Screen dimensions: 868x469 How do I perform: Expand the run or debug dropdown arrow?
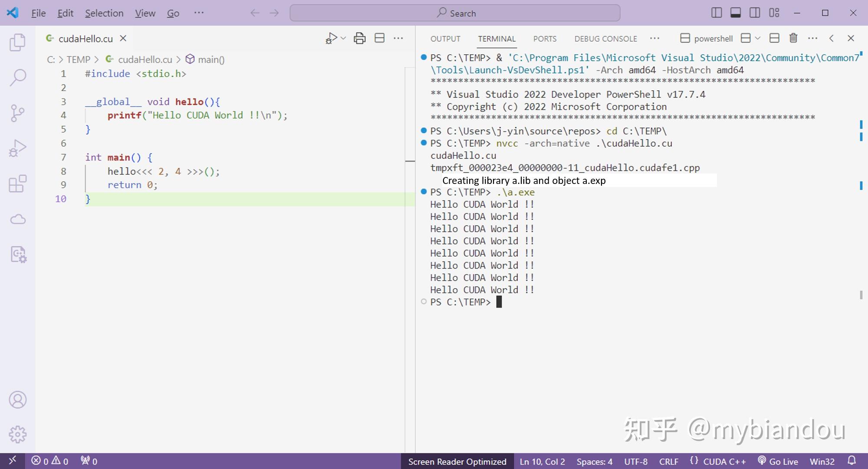343,38
